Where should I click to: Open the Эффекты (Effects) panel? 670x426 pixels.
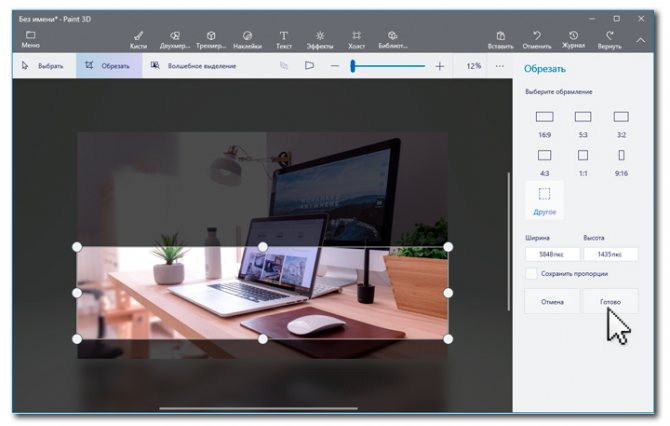tap(320, 39)
